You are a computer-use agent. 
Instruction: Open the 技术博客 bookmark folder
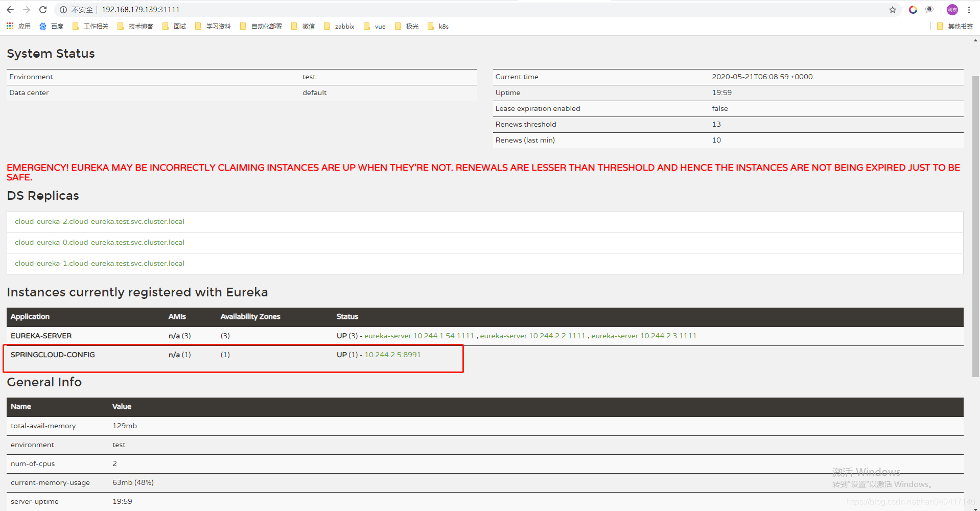tap(135, 26)
